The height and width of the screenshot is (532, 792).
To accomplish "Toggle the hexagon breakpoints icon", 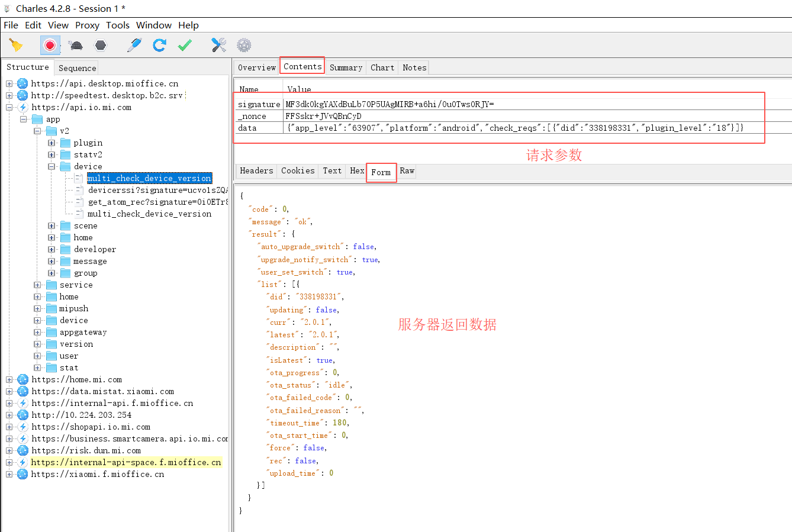I will coord(101,45).
